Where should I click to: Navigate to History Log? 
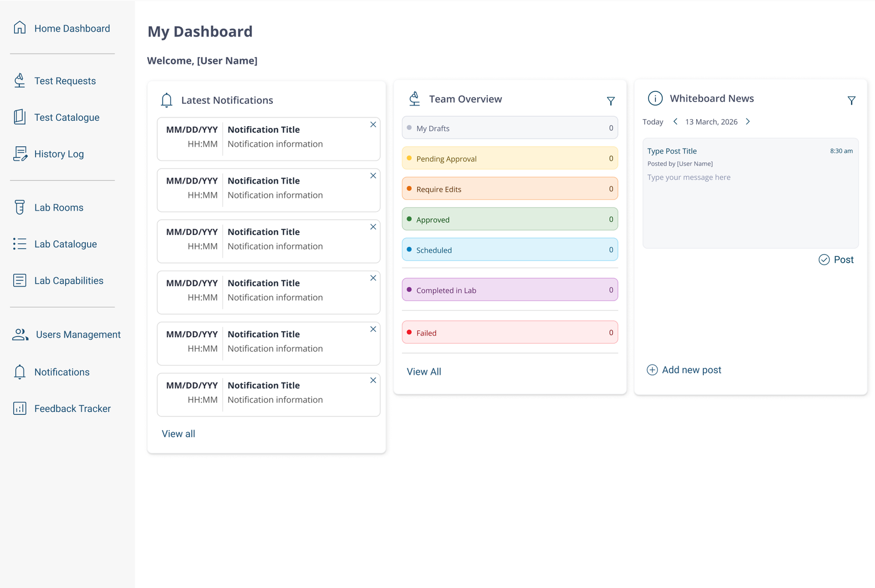(59, 154)
